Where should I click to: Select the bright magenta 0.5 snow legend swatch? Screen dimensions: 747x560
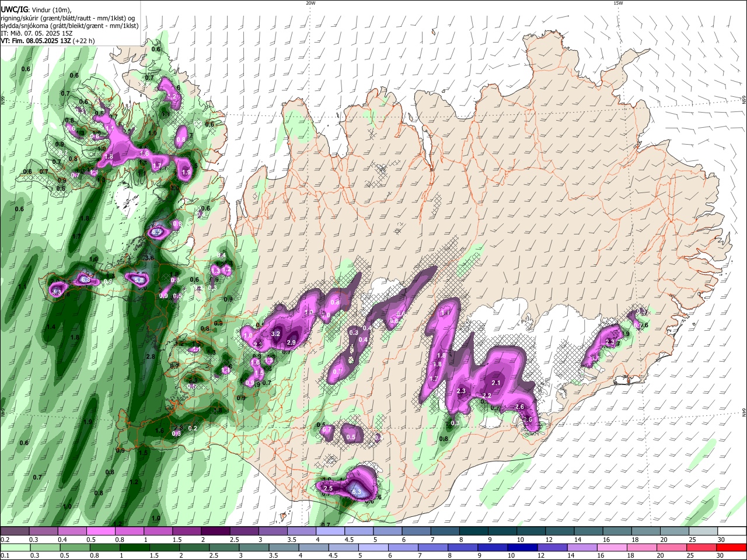coord(100,531)
